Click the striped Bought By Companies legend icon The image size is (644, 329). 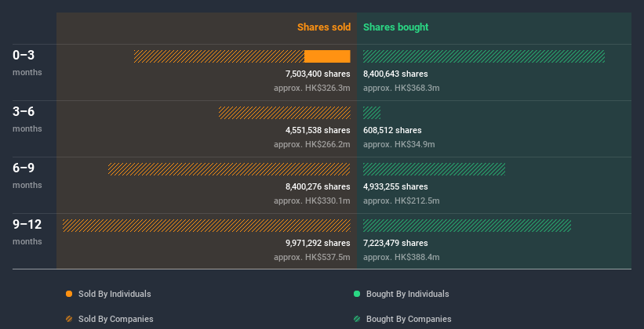[357, 319]
